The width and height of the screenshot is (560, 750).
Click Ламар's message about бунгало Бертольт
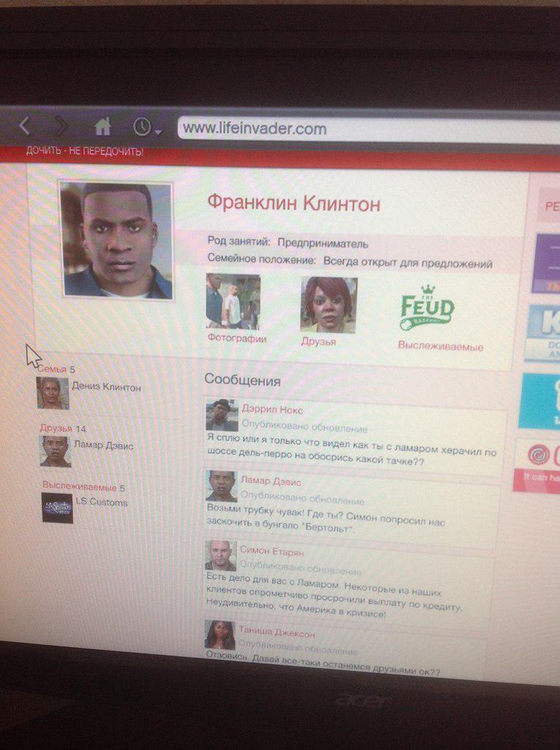coord(326,519)
